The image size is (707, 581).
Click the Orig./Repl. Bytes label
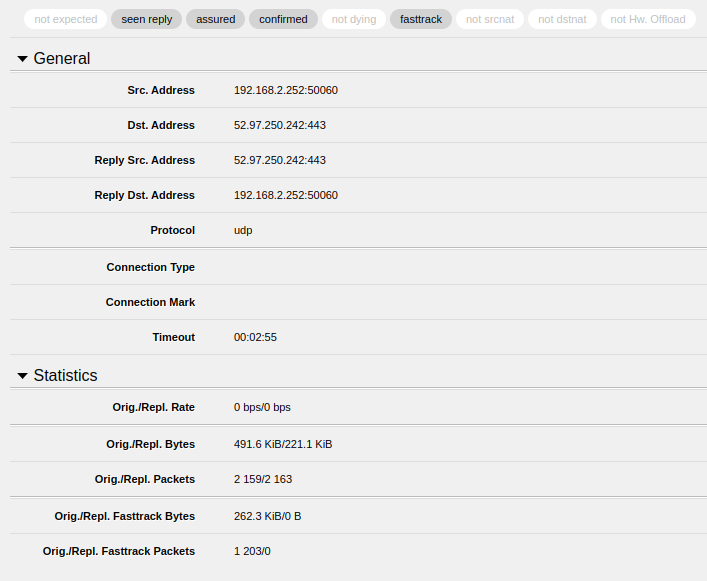coord(151,444)
